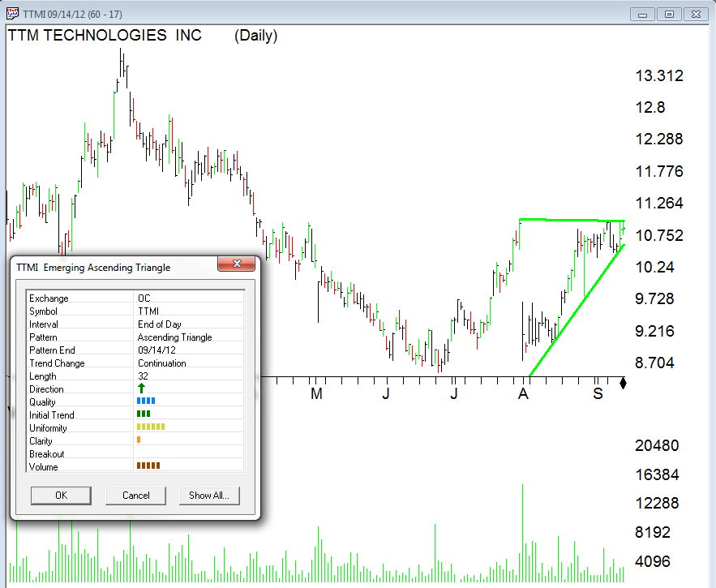Click the 16384 volume axis label
Screen dimensions: 716x588
(657, 474)
